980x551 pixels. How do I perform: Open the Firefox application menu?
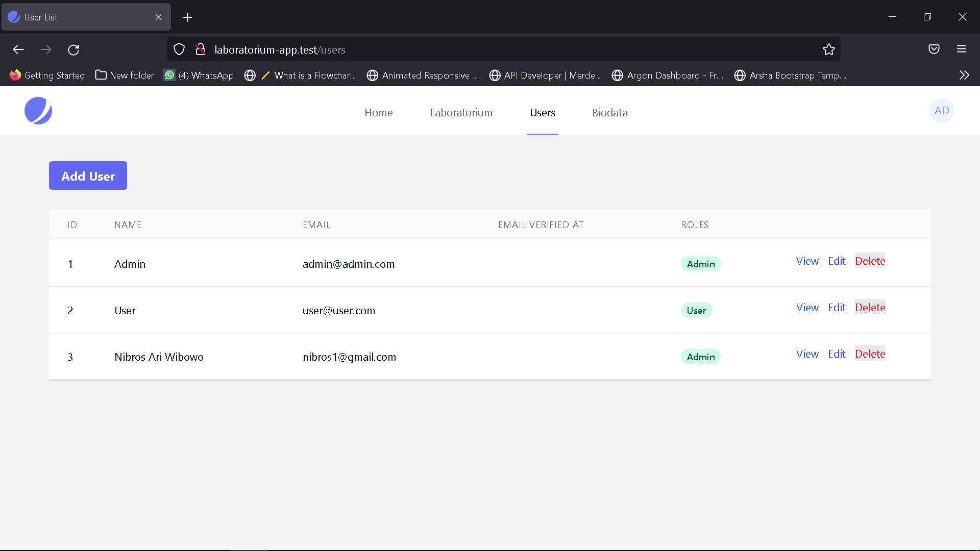(962, 49)
